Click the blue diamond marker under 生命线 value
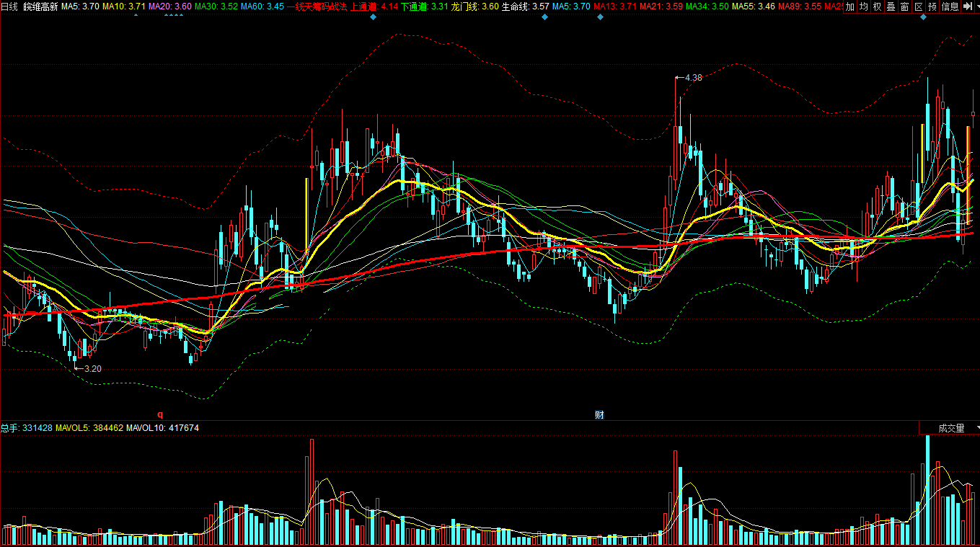The image size is (980, 547). (544, 17)
